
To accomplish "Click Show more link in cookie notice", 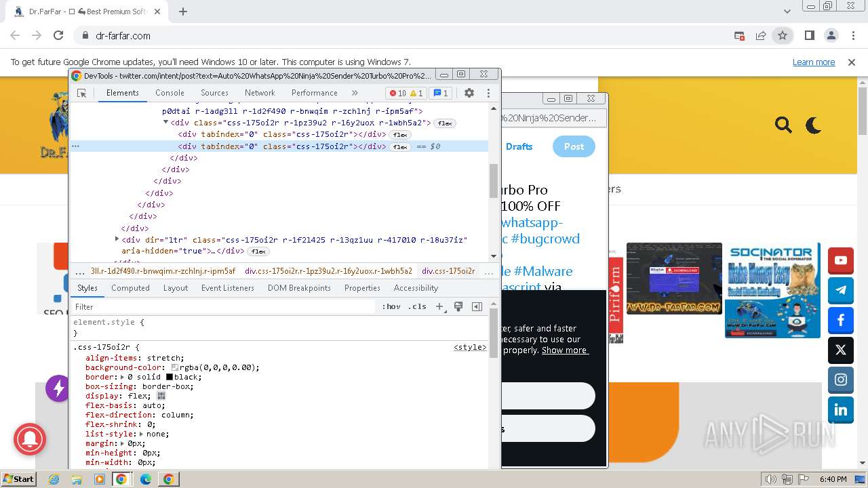I will (565, 350).
